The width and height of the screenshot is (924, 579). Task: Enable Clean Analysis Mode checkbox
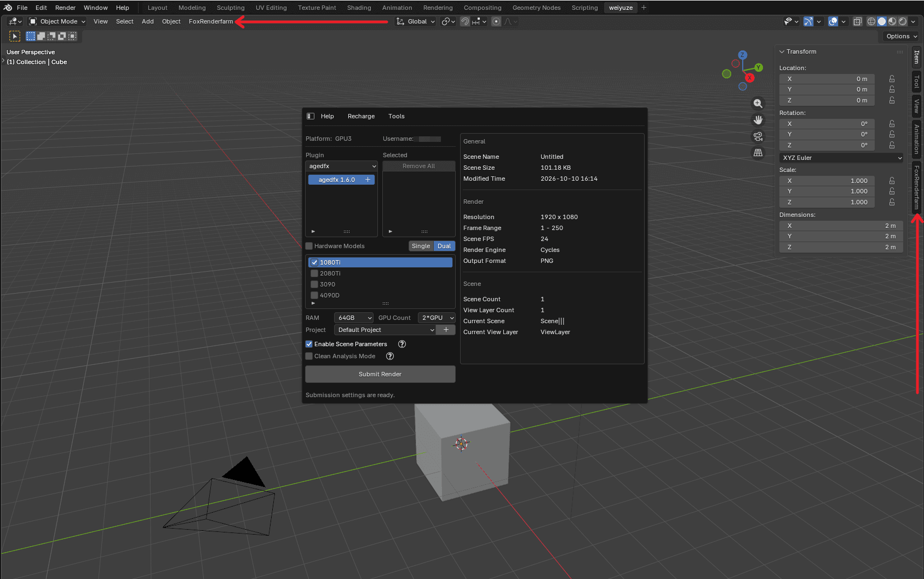tap(309, 356)
